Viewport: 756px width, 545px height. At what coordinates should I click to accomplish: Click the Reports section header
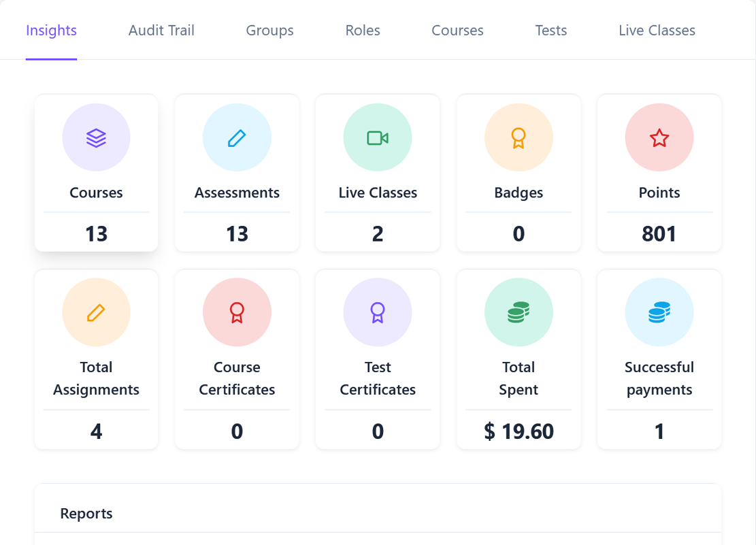click(86, 514)
